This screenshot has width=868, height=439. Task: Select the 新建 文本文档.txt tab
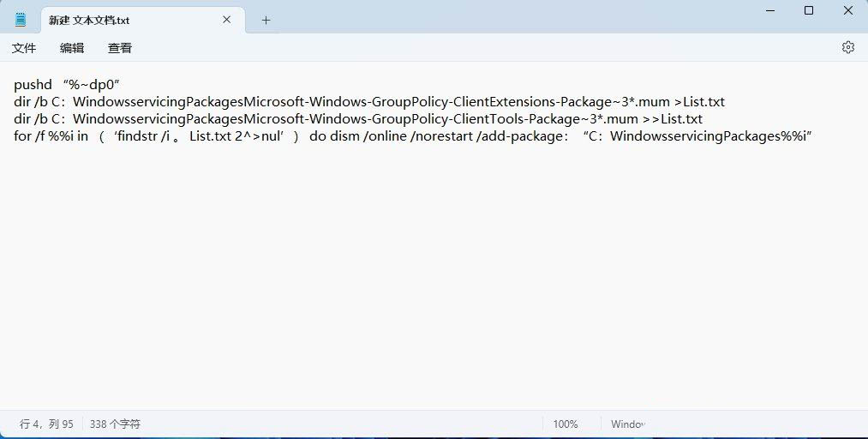tap(143, 21)
